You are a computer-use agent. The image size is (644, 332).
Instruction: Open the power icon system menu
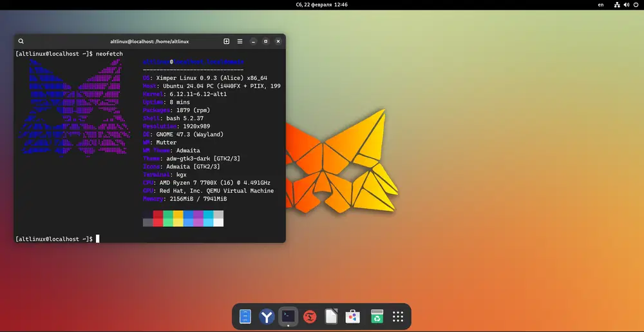tap(635, 5)
